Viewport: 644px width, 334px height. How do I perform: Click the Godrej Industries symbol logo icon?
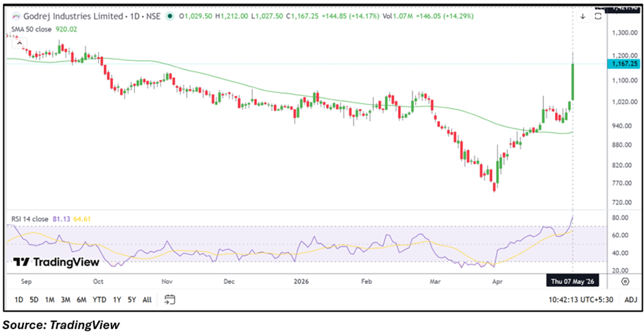16,17
